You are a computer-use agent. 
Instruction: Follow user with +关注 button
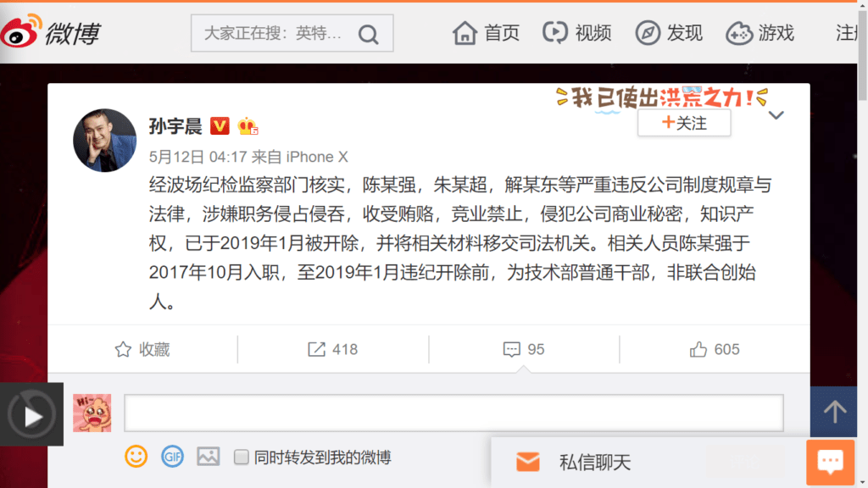pos(684,123)
